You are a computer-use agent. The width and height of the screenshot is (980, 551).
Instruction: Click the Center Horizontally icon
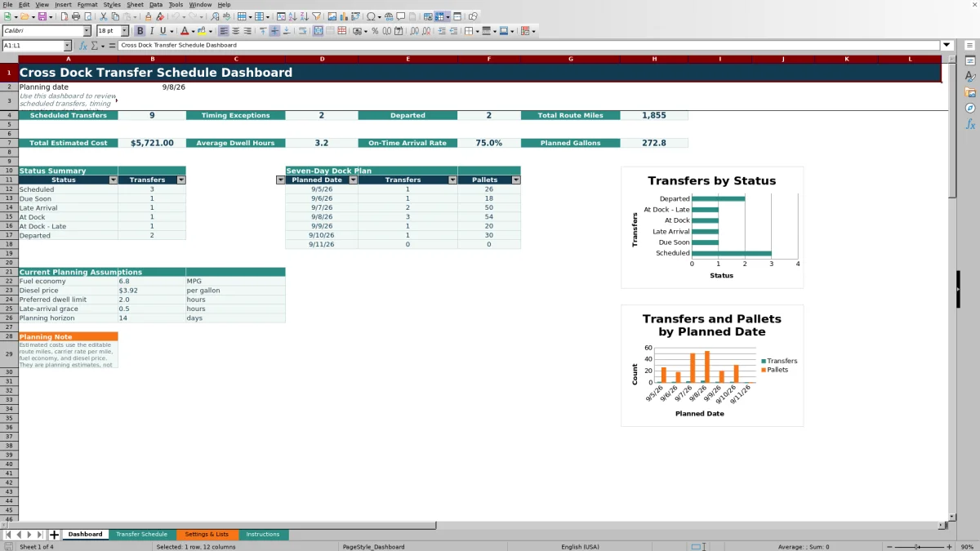(235, 31)
